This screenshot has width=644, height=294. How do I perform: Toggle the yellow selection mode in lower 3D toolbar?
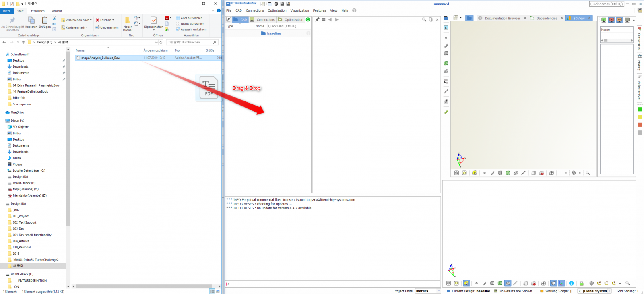pyautogui.click(x=466, y=283)
